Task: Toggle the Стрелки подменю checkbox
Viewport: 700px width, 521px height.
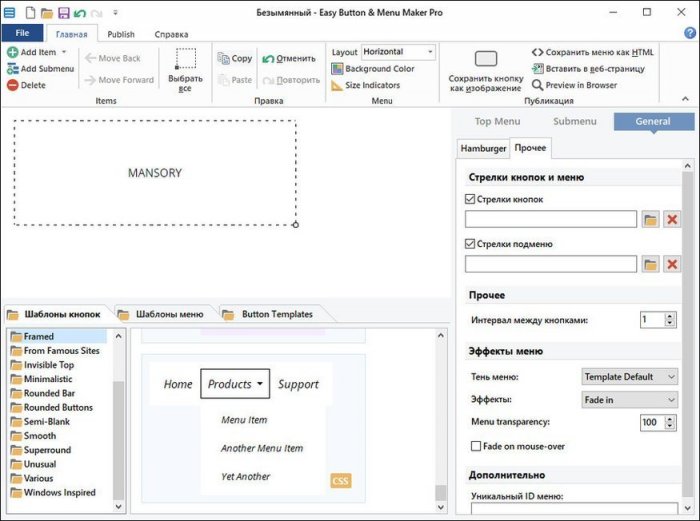Action: click(x=471, y=244)
